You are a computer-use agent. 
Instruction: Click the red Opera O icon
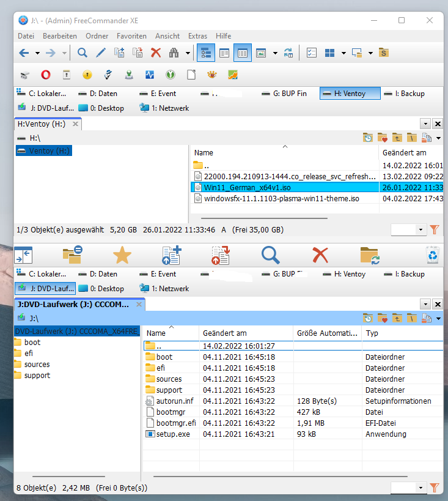46,75
